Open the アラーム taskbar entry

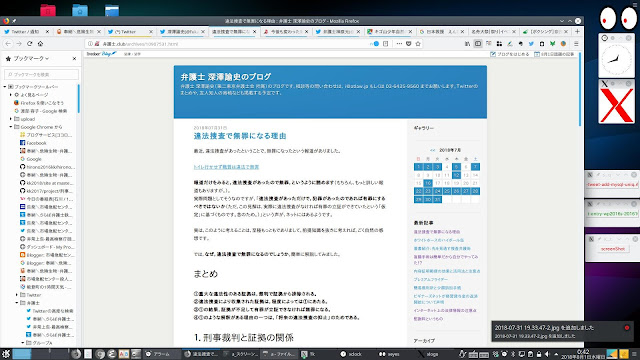coord(162,354)
